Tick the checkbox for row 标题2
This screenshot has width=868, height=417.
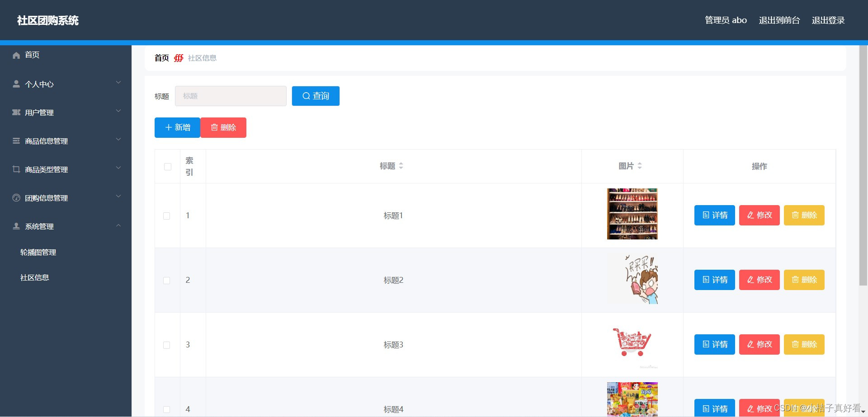pyautogui.click(x=167, y=281)
